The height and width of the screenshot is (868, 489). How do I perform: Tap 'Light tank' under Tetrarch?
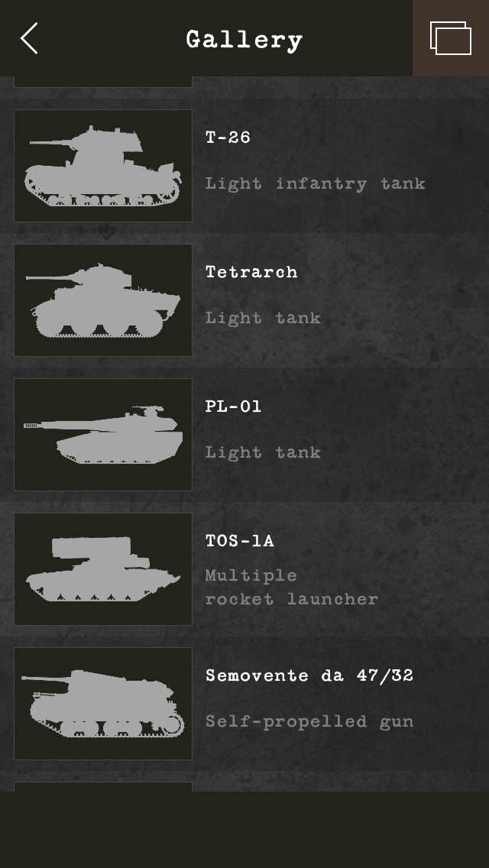[263, 318]
